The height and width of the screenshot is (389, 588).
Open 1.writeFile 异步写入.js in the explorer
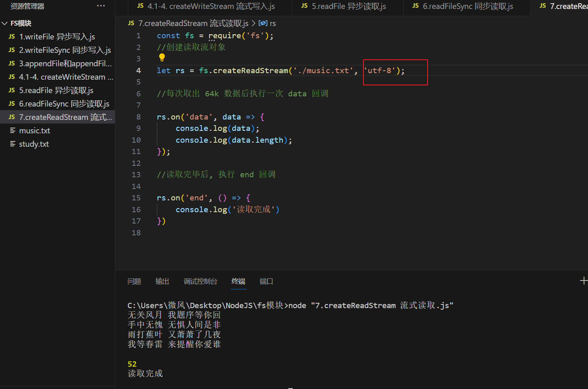click(x=57, y=37)
